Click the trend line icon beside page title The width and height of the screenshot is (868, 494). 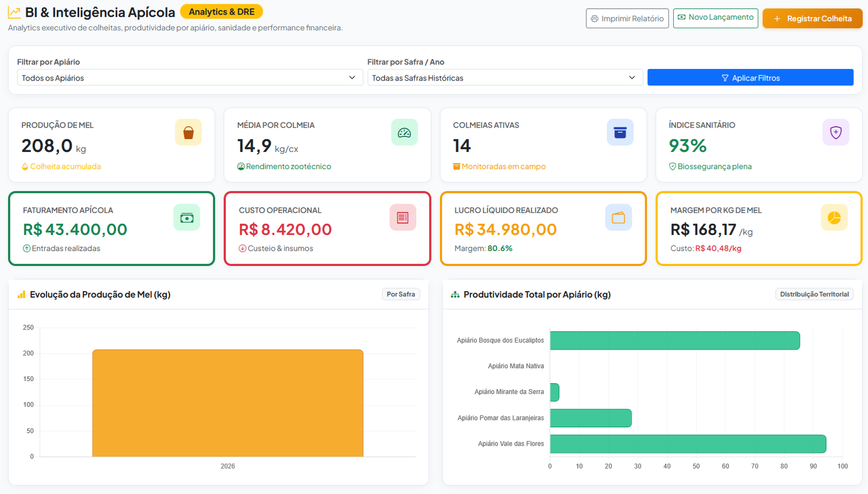point(14,12)
